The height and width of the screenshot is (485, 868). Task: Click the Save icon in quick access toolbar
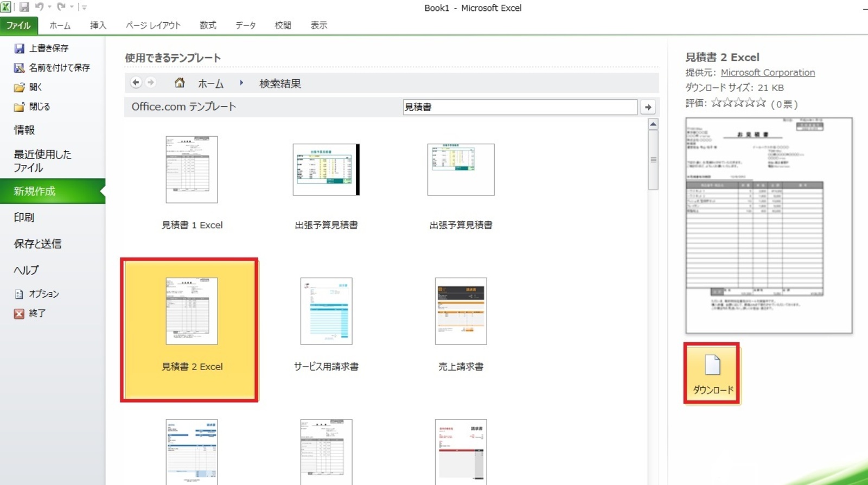point(24,7)
